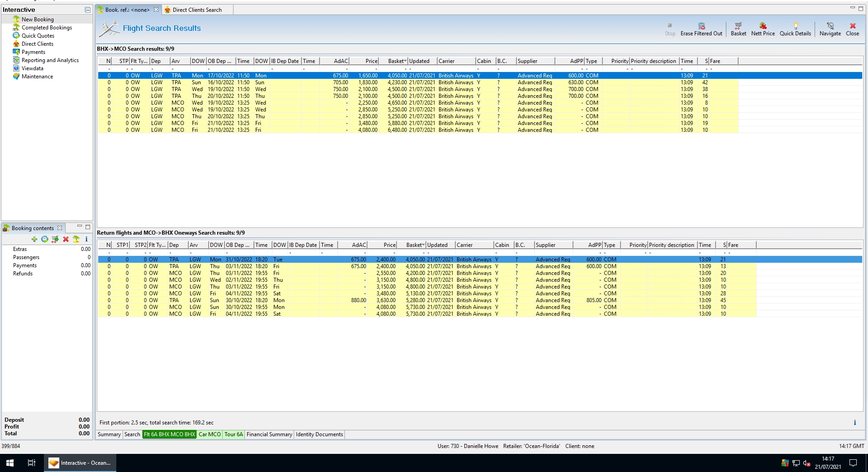
Task: Open Completed Bookings in the sidebar
Action: (x=47, y=28)
